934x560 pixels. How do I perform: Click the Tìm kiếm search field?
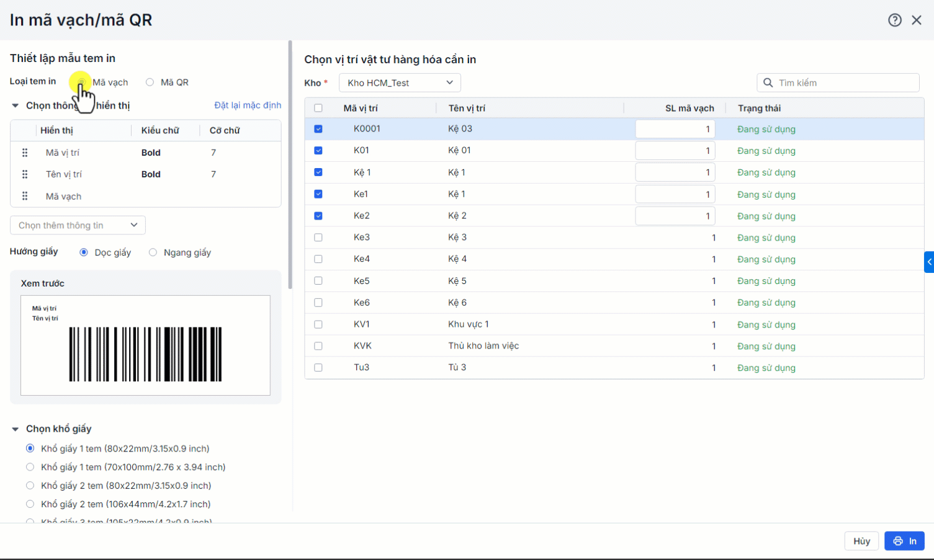click(x=845, y=82)
